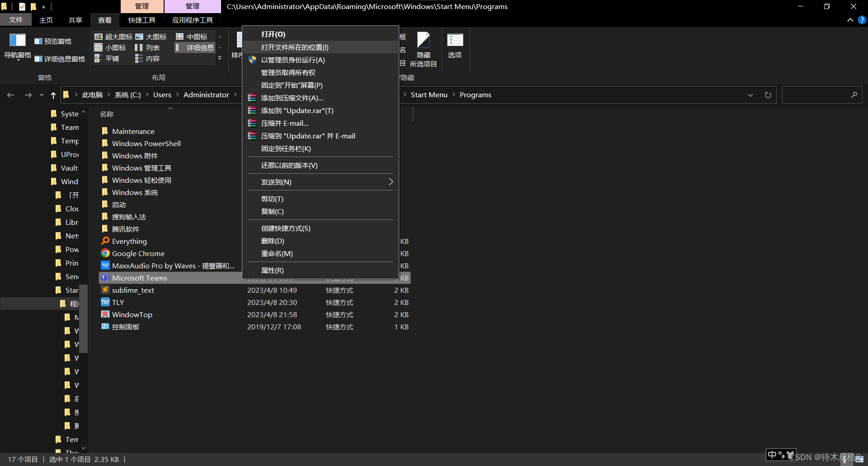868x466 pixels.
Task: Select the List (列表) layout
Action: (148, 48)
